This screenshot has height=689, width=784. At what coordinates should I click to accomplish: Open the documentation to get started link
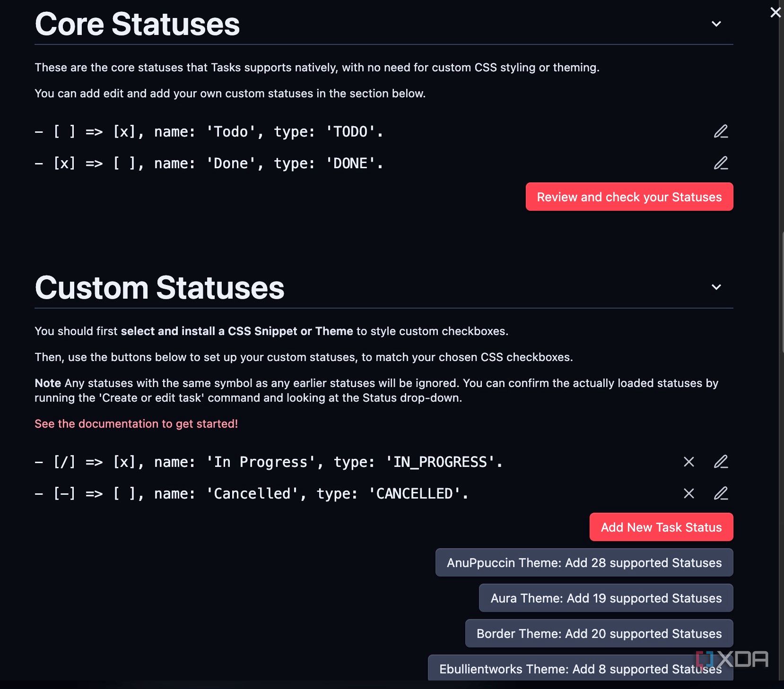[136, 424]
